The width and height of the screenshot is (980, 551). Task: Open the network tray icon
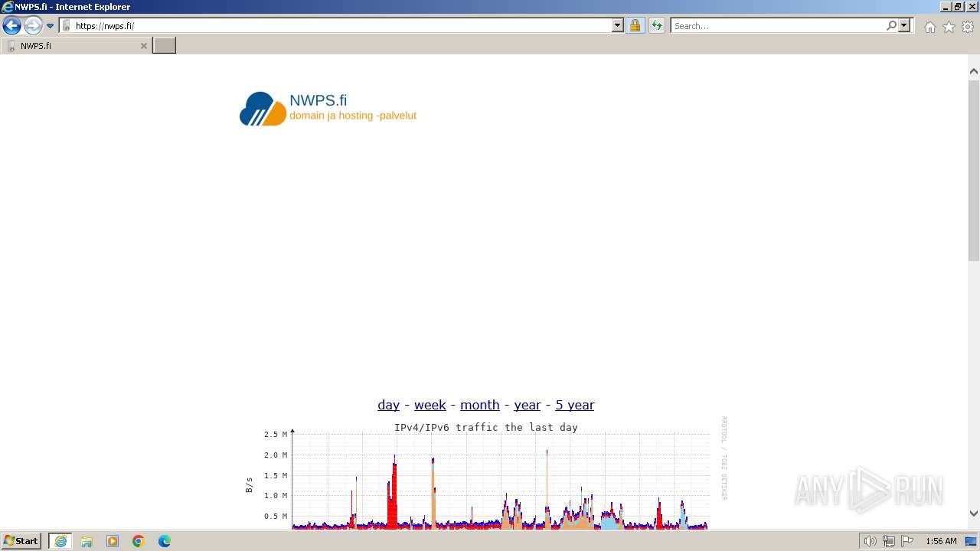888,541
